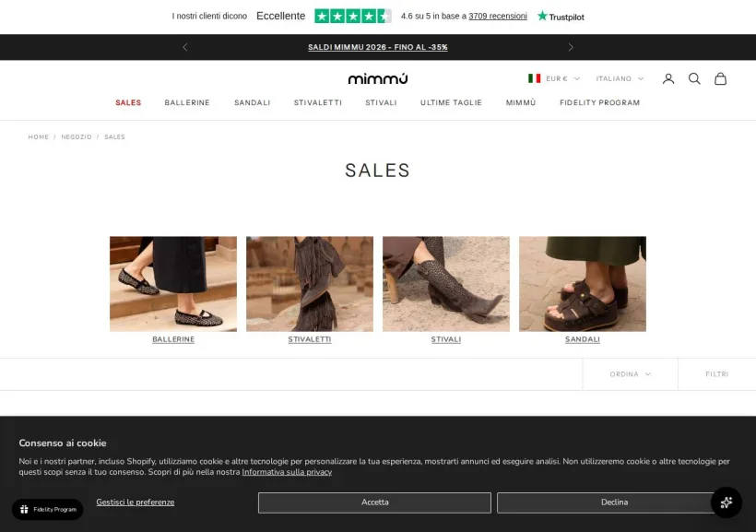Open the Stivali navigation menu

381,102
